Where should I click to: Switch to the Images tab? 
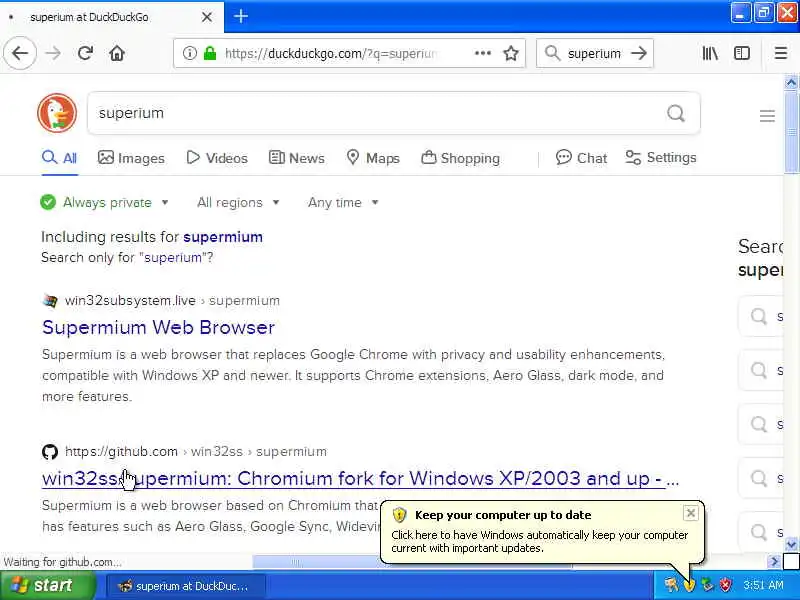pos(131,158)
